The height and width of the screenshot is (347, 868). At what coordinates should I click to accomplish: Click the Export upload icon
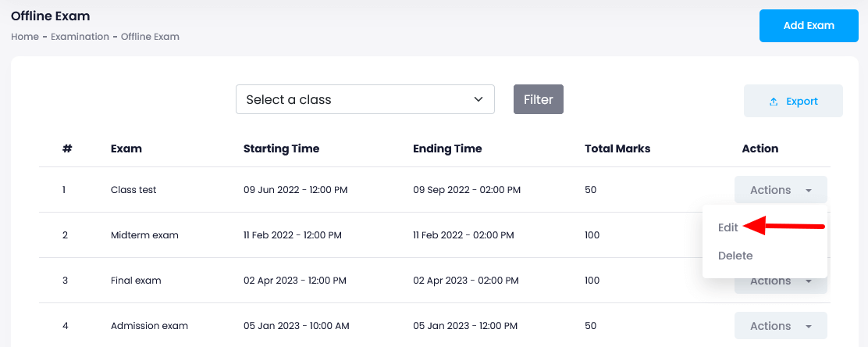774,102
